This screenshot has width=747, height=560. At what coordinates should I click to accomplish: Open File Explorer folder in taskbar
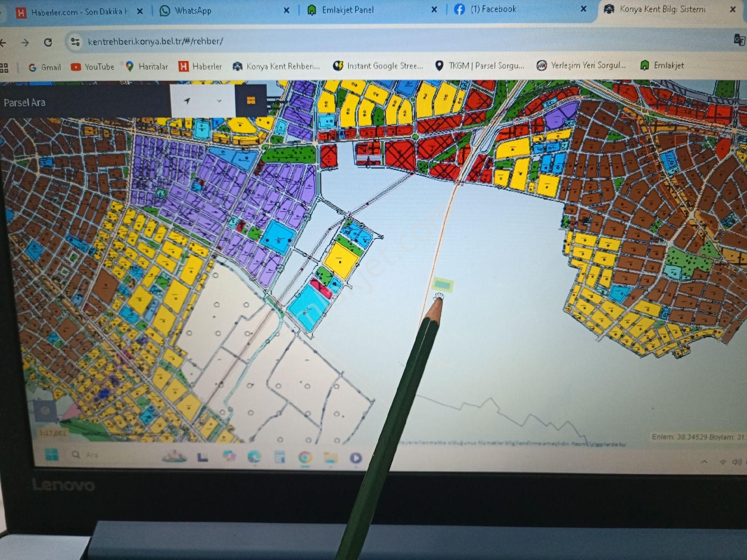(330, 457)
